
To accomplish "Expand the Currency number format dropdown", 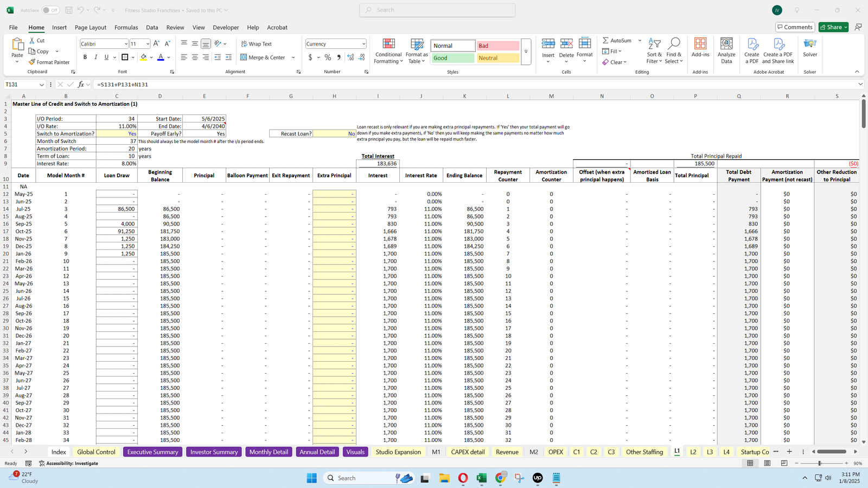I will tap(363, 44).
